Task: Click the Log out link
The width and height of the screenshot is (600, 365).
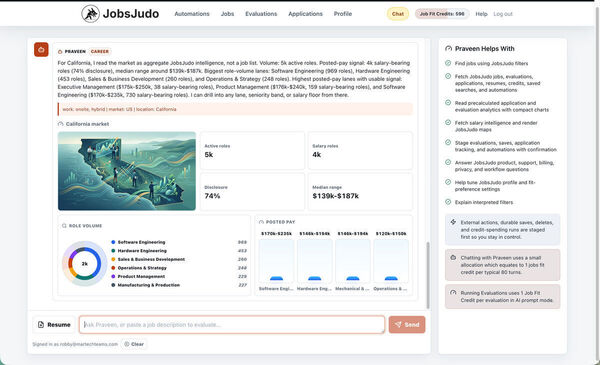Action: 503,14
